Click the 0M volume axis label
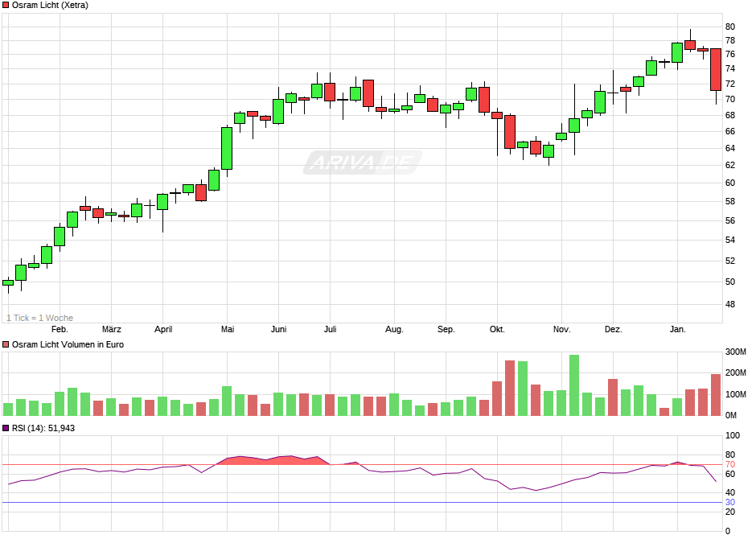Image resolution: width=756 pixels, height=539 pixels. coord(731,415)
